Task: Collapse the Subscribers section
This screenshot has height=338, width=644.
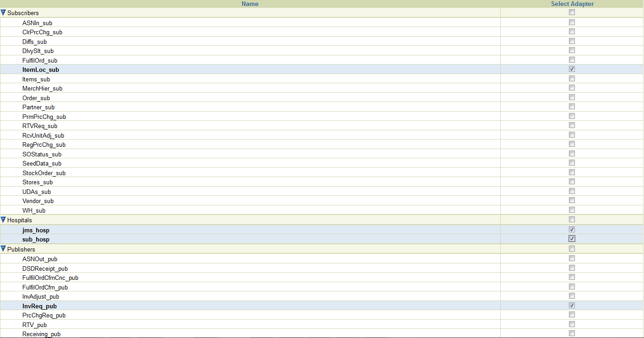Action: 4,13
